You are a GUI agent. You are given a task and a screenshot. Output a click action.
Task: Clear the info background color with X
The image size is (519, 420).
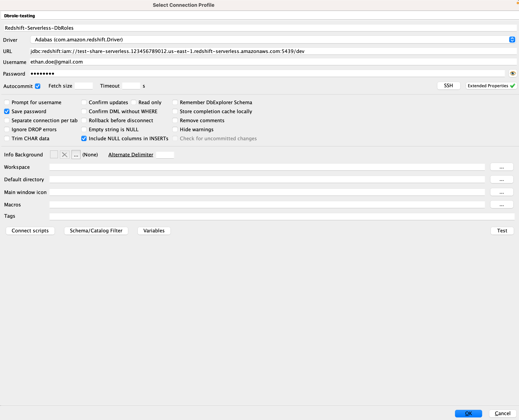point(65,155)
